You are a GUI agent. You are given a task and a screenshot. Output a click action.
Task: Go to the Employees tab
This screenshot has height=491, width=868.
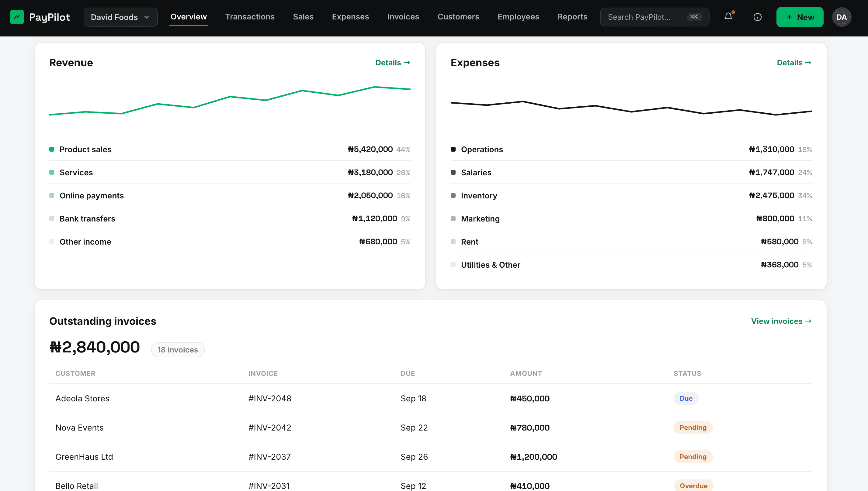coord(518,17)
